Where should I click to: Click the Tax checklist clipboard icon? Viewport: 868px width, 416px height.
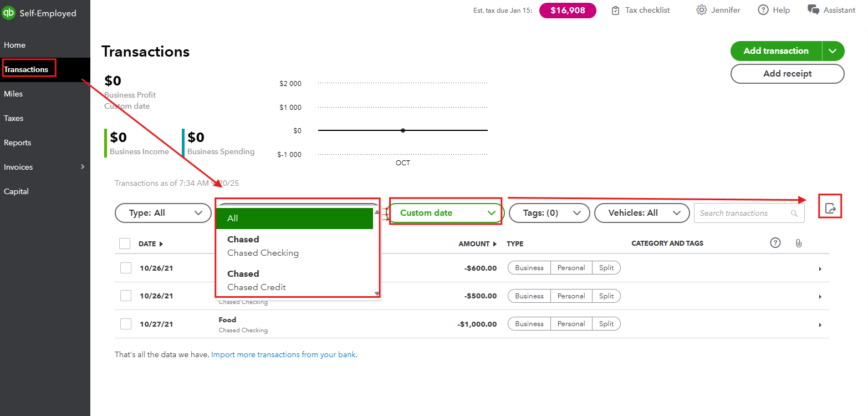[615, 11]
